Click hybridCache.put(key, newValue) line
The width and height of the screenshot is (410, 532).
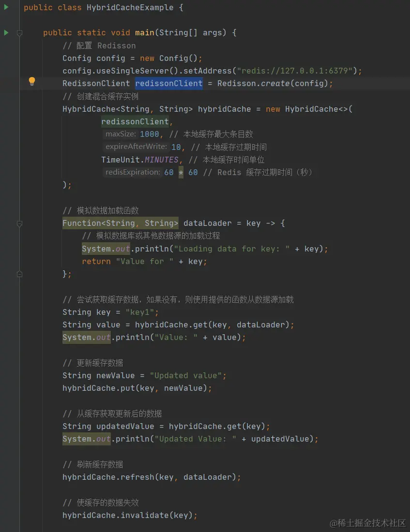[137, 388]
